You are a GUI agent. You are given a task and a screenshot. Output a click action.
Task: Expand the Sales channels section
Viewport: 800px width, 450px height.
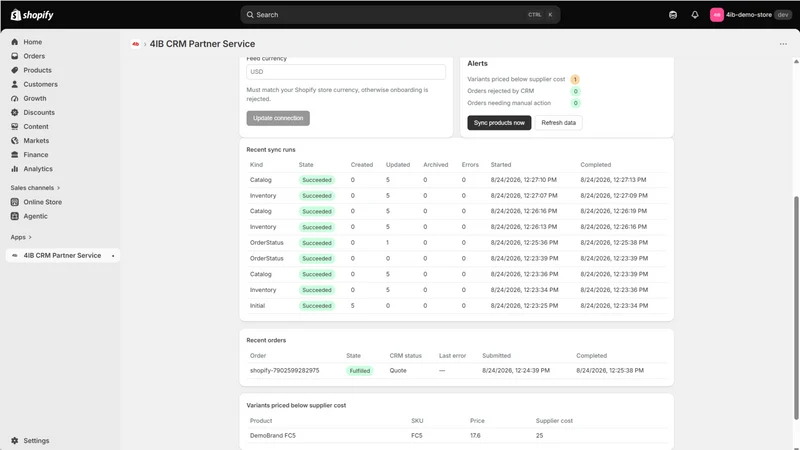pos(35,188)
